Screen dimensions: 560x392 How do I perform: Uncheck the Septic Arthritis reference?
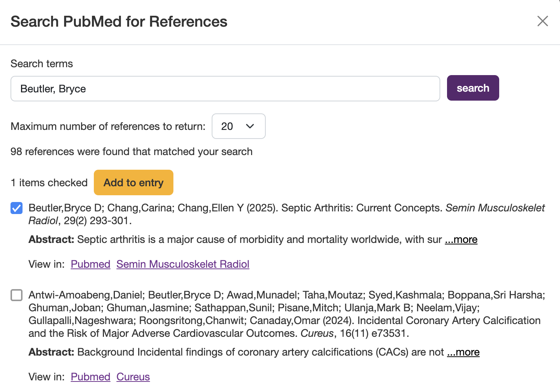[x=17, y=208]
